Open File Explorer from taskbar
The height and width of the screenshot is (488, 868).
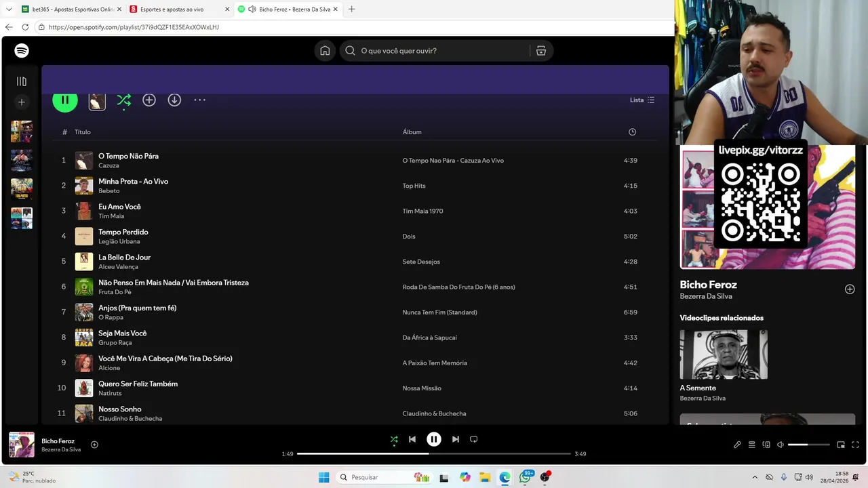click(x=485, y=477)
